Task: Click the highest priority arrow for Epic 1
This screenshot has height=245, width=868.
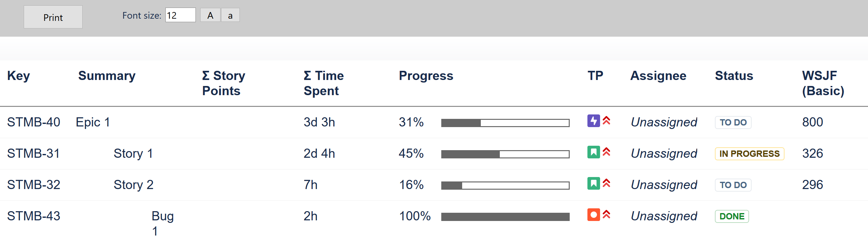Action: [x=606, y=121]
